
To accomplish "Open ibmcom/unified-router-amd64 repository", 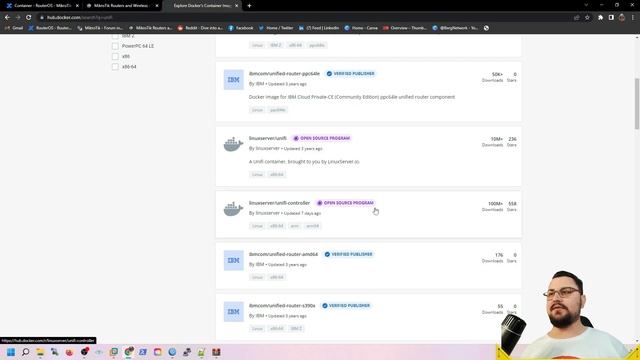I will tap(283, 254).
